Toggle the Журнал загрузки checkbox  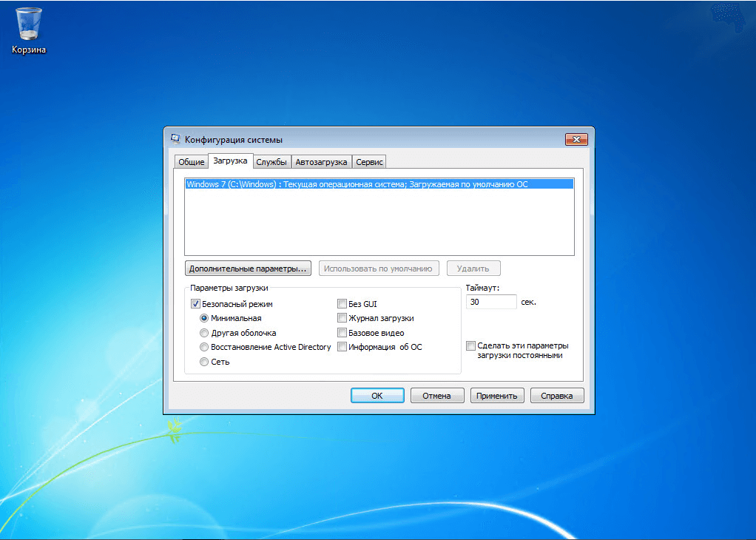tap(342, 318)
